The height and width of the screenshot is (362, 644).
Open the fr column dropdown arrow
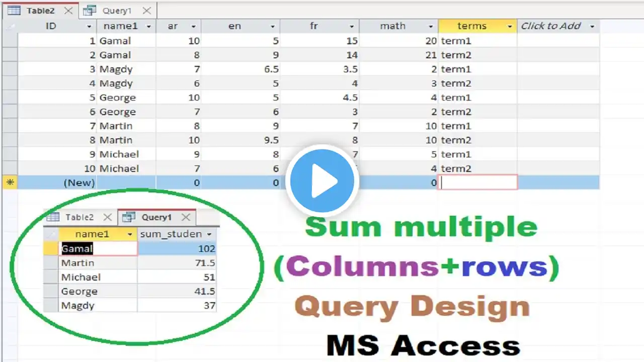tap(352, 27)
